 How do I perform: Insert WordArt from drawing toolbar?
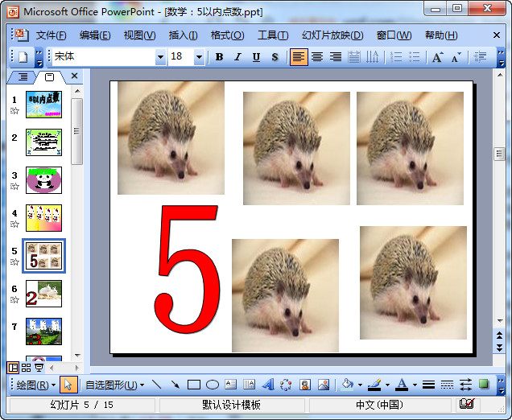tap(268, 385)
